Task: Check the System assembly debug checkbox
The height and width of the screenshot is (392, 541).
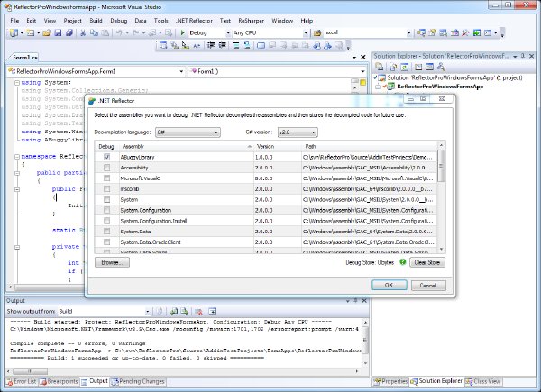Action: point(107,200)
